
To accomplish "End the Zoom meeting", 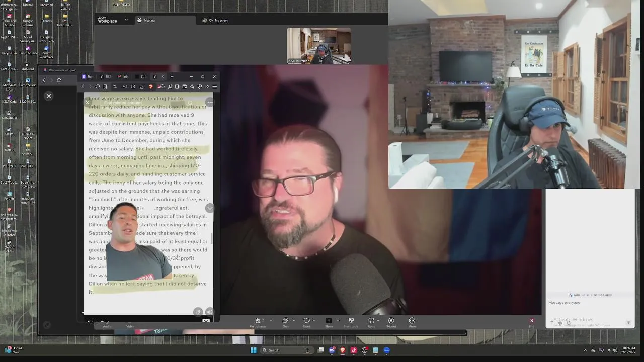I will tap(531, 322).
